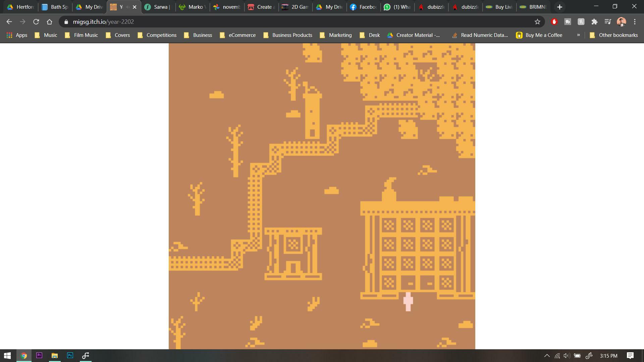Open Chrome from the taskbar
The height and width of the screenshot is (362, 644).
click(23, 356)
